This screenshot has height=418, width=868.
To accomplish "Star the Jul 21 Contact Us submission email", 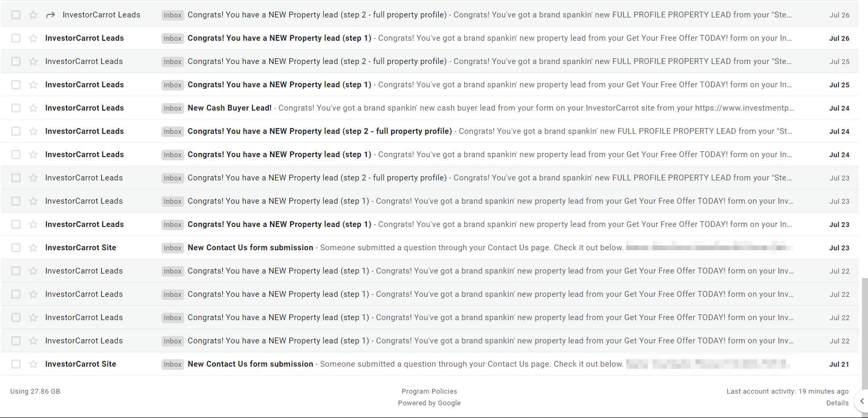I will [33, 364].
